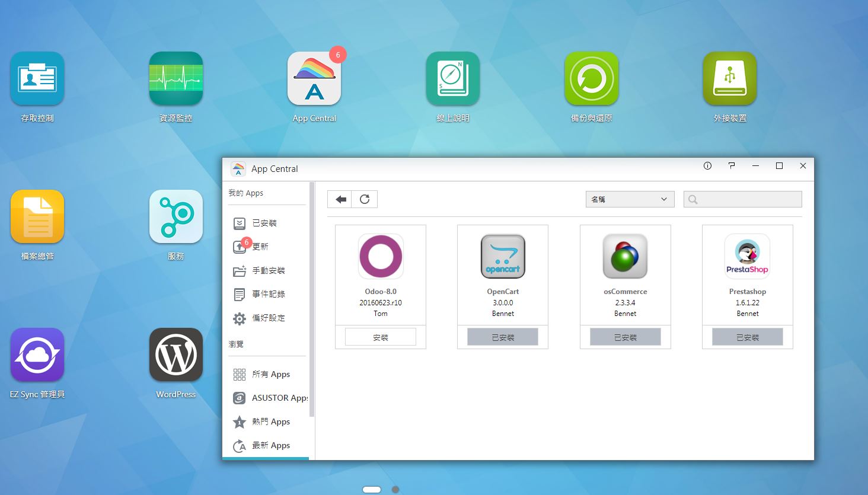The width and height of the screenshot is (868, 495).
Task: Maximize the App Central window
Action: pyautogui.click(x=779, y=166)
